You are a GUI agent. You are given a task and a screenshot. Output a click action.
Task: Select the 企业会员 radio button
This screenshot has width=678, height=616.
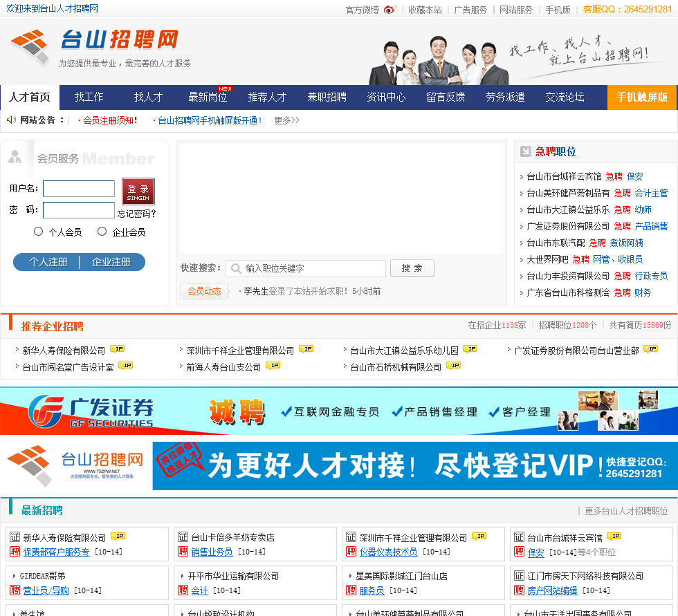pos(102,232)
